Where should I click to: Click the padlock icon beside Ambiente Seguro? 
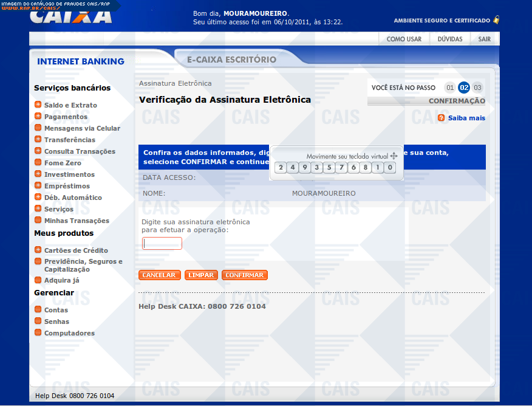tap(496, 20)
